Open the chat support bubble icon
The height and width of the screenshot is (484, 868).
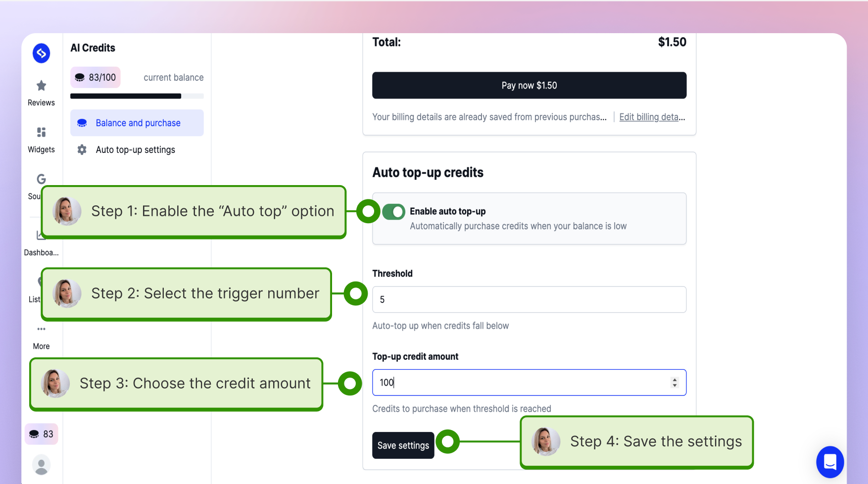click(830, 462)
